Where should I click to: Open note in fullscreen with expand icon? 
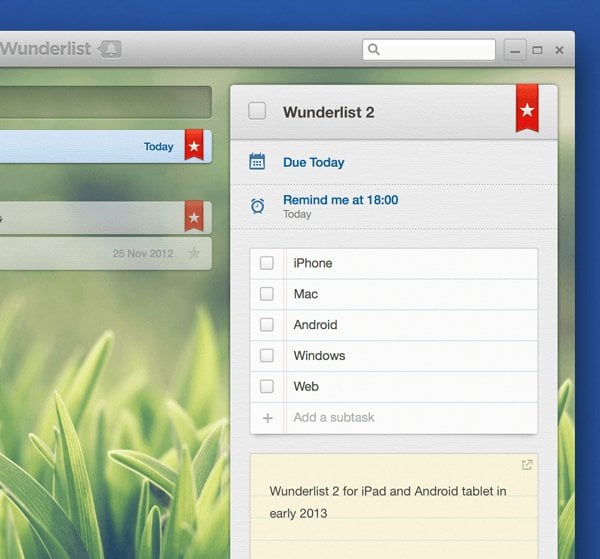[x=527, y=465]
